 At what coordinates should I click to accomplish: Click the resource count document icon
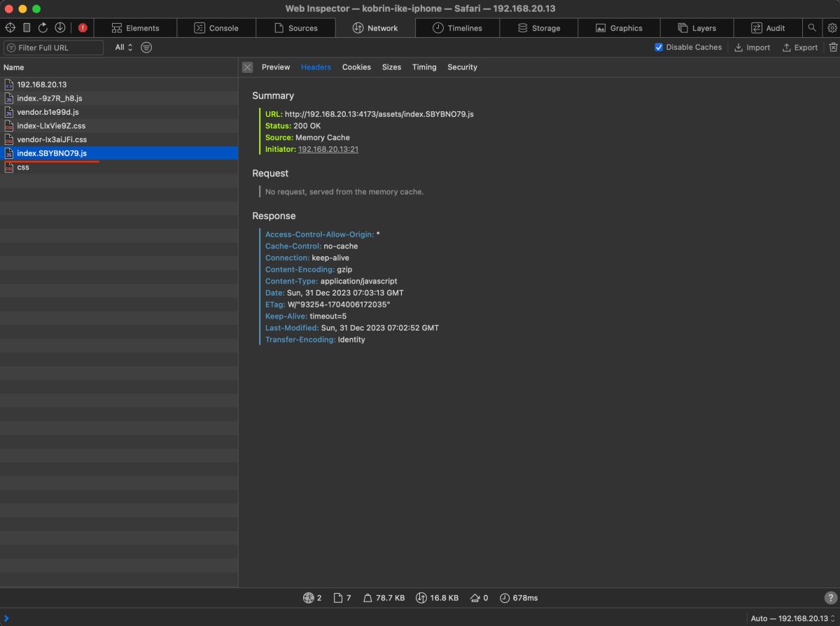338,598
